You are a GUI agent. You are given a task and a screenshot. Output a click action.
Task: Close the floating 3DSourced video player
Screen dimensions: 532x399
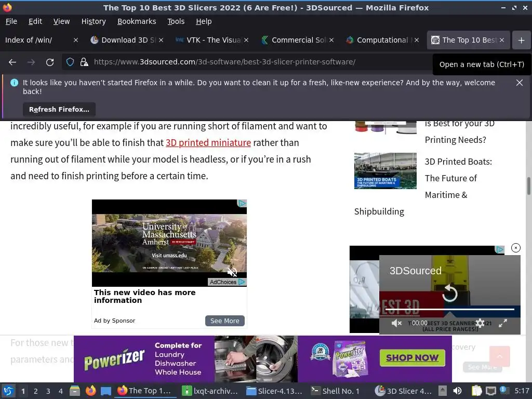coord(516,248)
